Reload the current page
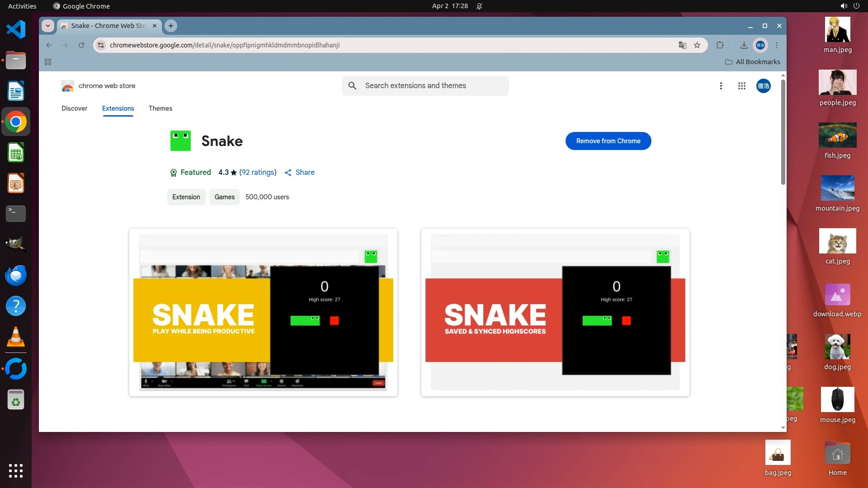The height and width of the screenshot is (488, 868). coord(81,45)
